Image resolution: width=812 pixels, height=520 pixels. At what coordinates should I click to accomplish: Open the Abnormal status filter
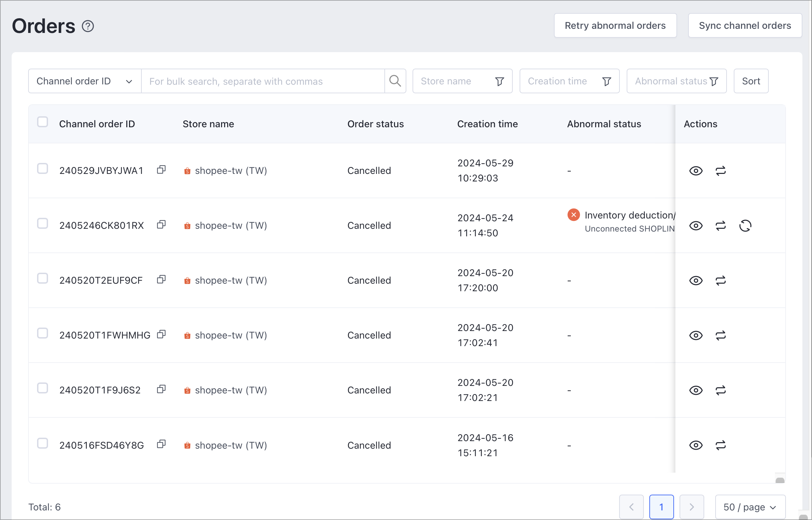click(676, 81)
